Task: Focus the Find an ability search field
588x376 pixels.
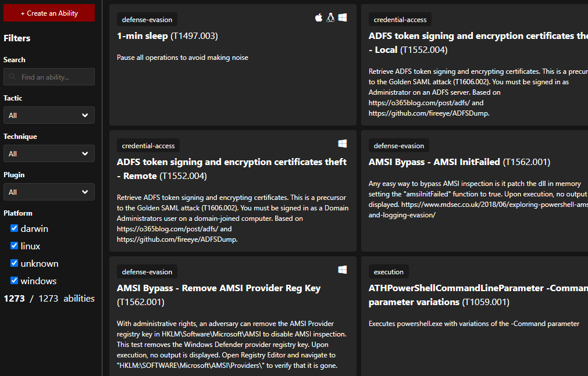Action: tap(49, 77)
